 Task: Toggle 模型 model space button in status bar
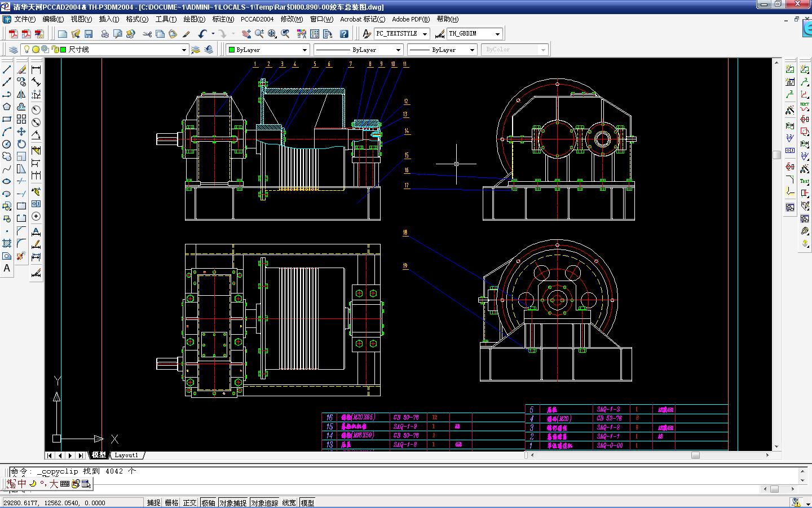[x=307, y=502]
